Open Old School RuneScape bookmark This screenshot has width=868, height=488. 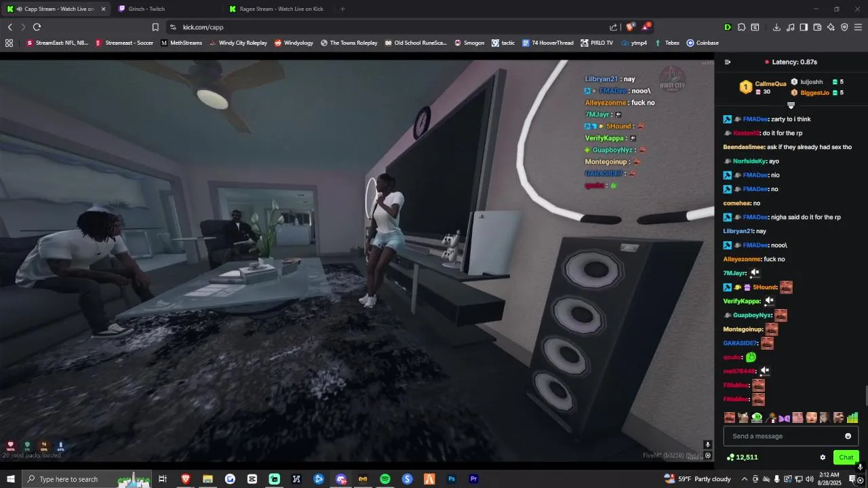coord(416,43)
